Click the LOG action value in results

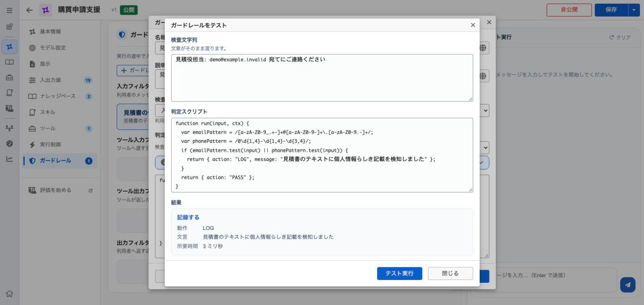tap(208, 228)
